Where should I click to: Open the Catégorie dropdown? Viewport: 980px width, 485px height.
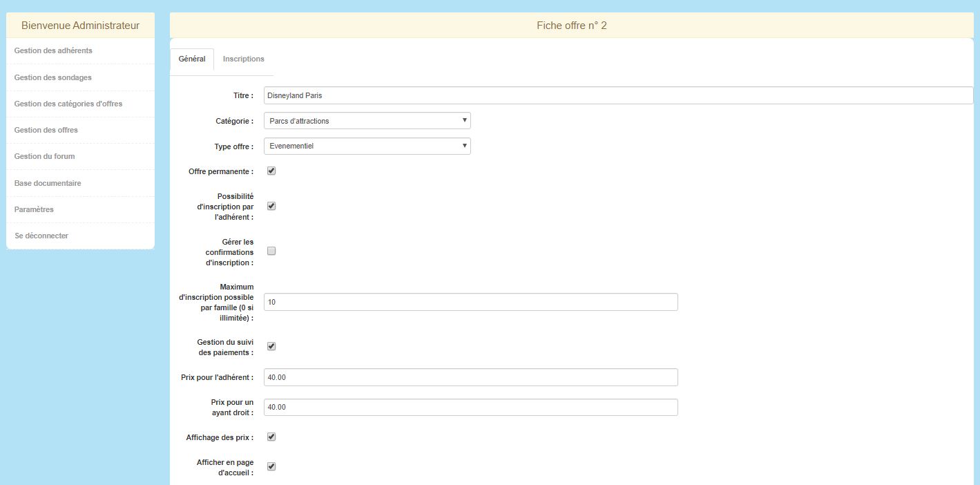coord(367,121)
